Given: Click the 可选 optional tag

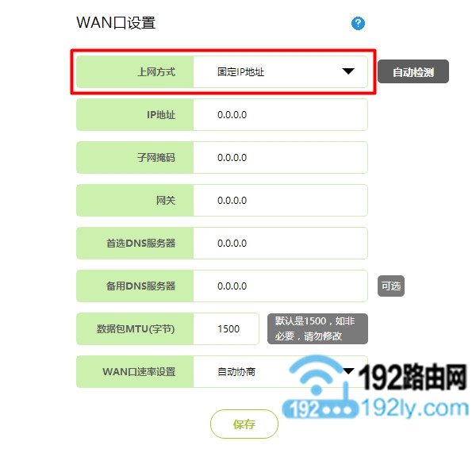Looking at the screenshot, I should (391, 286).
